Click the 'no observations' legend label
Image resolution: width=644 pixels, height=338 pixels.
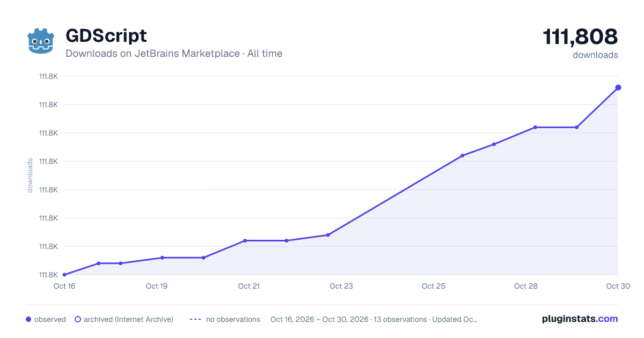233,319
